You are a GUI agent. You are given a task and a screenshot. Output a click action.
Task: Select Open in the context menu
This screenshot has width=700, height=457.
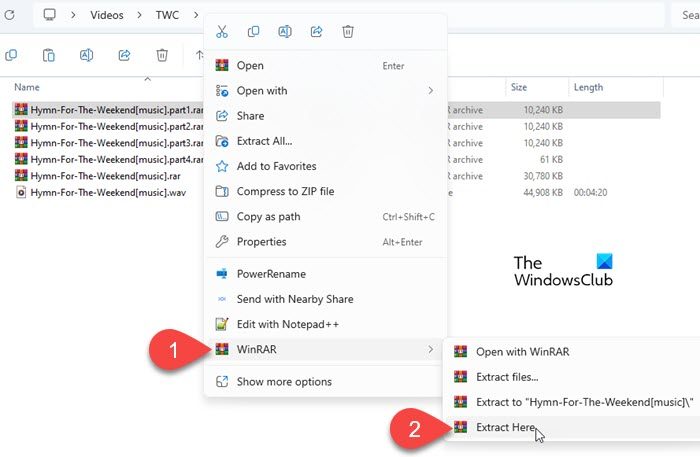click(x=325, y=66)
